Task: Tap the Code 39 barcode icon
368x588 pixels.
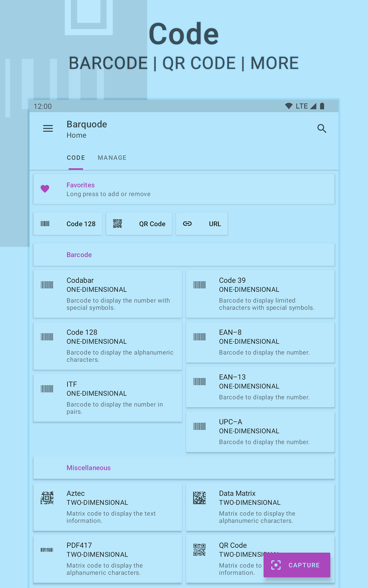Action: 199,285
